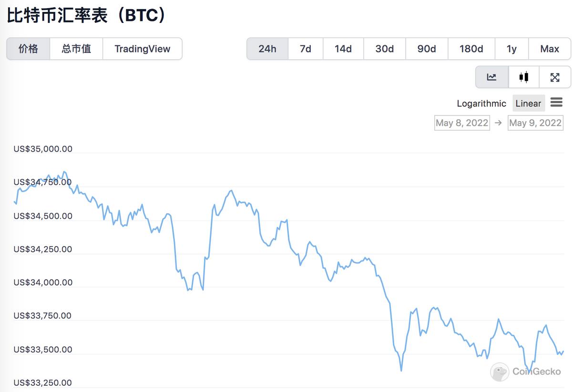Toggle Logarithmic scale
Viewport: 572px width, 392px height.
point(481,103)
